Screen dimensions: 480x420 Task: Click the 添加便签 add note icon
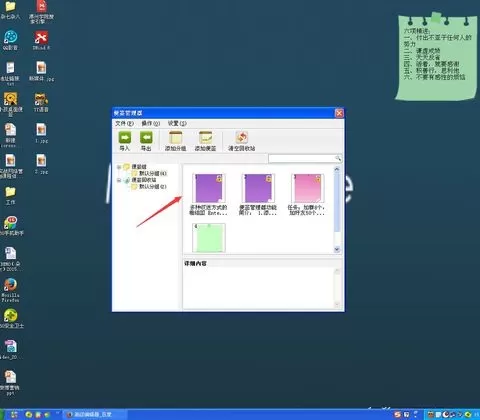pos(205,138)
